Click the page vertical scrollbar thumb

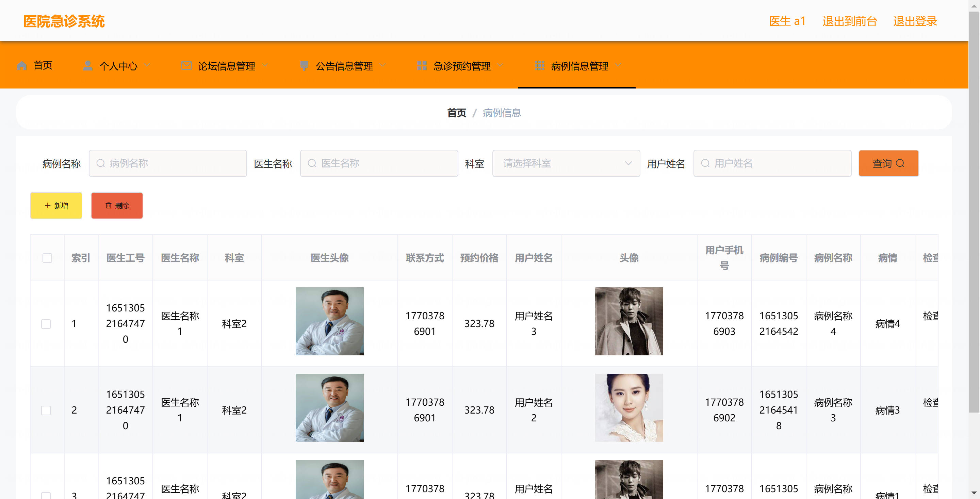974,211
